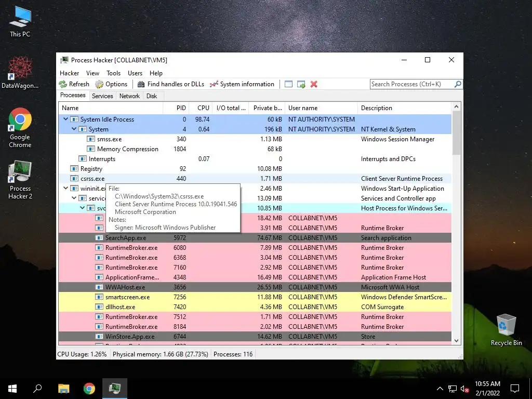The image size is (532, 399).
Task: Click RuntimeBroker.exe PID 6080 icon
Action: 99,247
